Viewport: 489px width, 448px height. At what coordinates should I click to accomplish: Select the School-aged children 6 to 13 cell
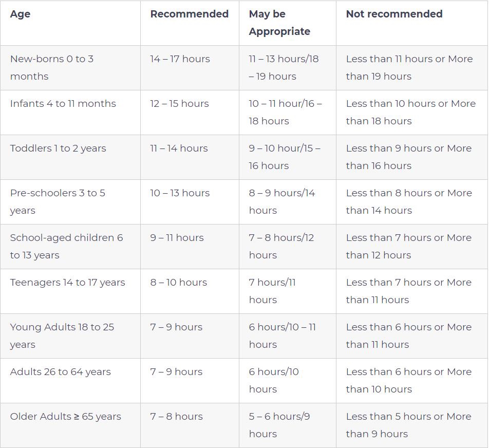click(x=66, y=246)
